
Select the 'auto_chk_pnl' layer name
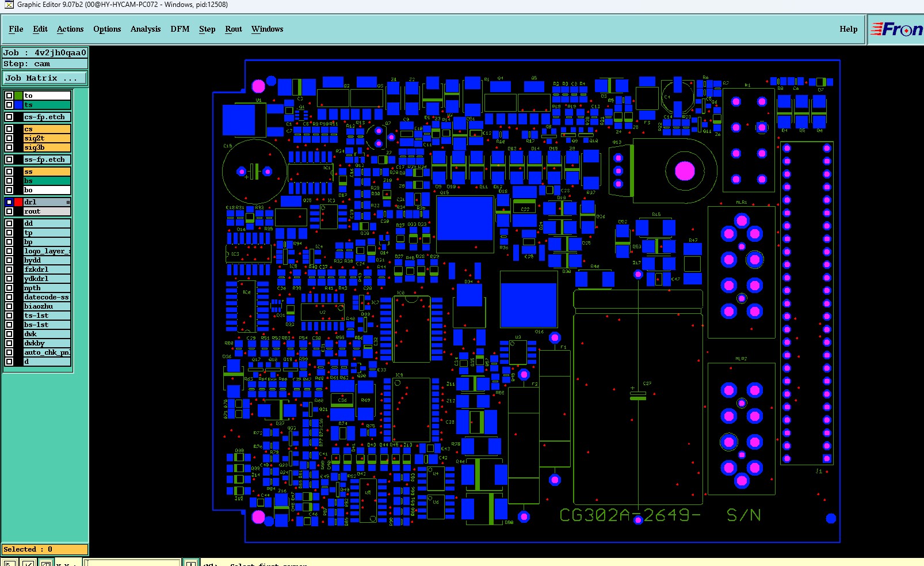(x=47, y=352)
